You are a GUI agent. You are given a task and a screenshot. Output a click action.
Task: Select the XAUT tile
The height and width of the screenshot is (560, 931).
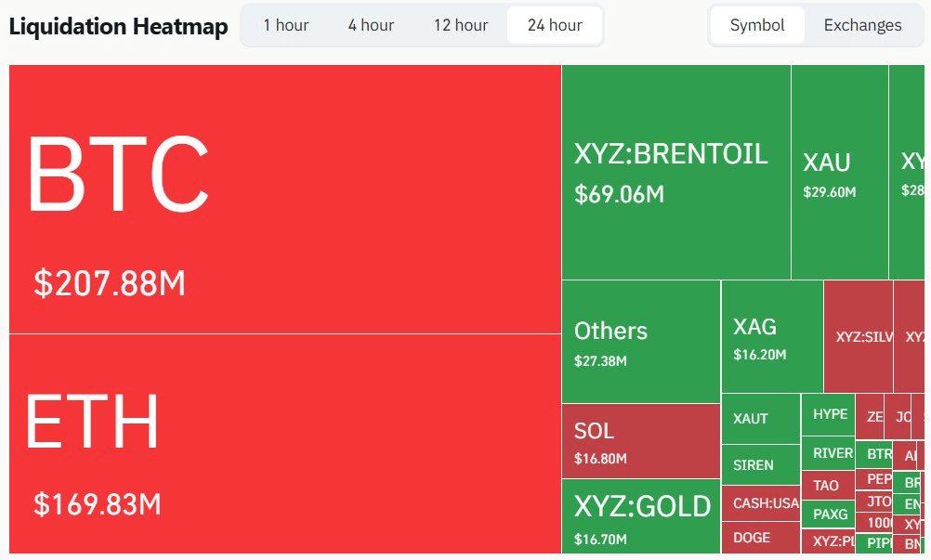click(760, 419)
